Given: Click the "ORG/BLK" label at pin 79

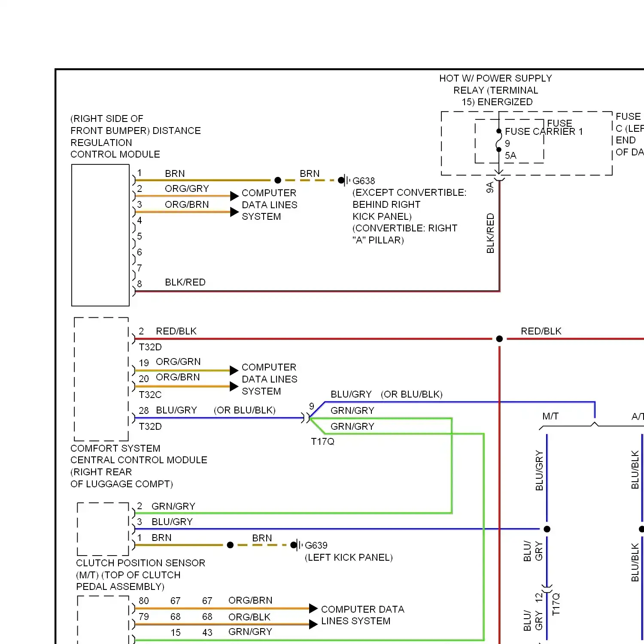Looking at the screenshot, I should point(249,617).
